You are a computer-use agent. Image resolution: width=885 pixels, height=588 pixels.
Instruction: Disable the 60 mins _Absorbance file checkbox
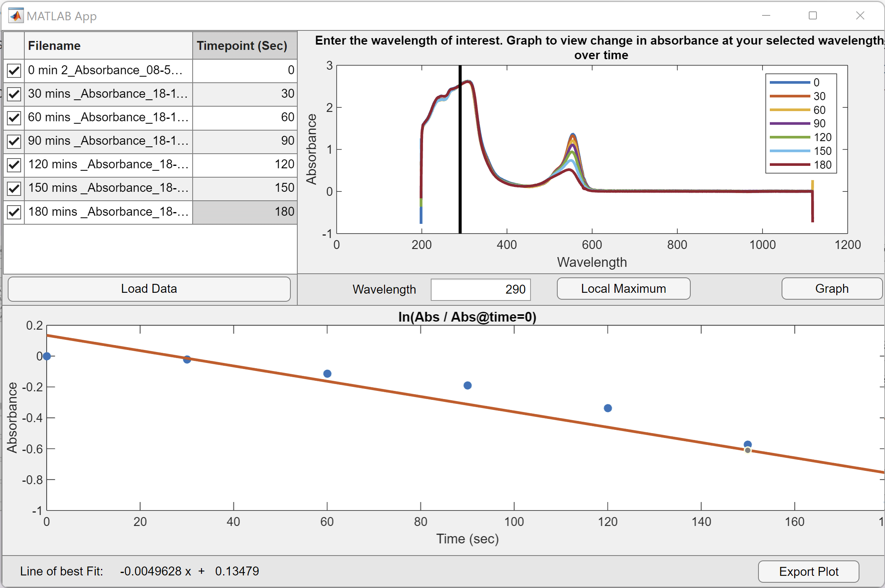pyautogui.click(x=14, y=118)
